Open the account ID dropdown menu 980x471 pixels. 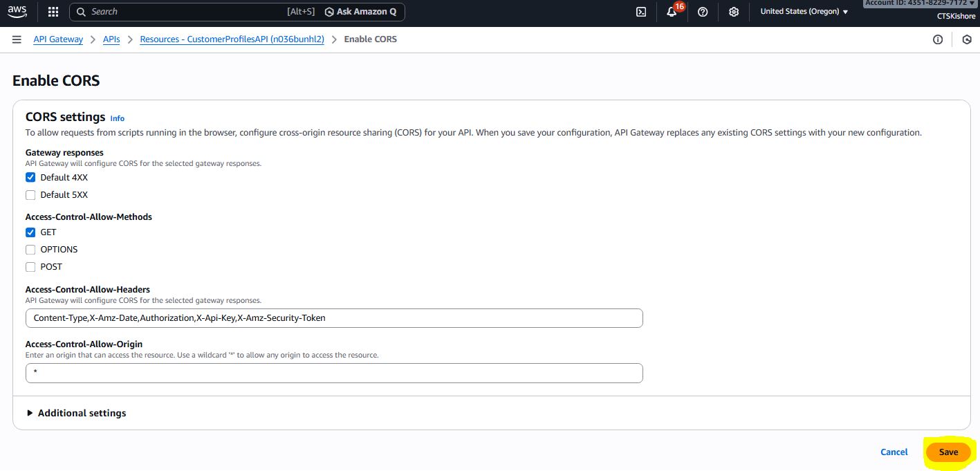(921, 3)
